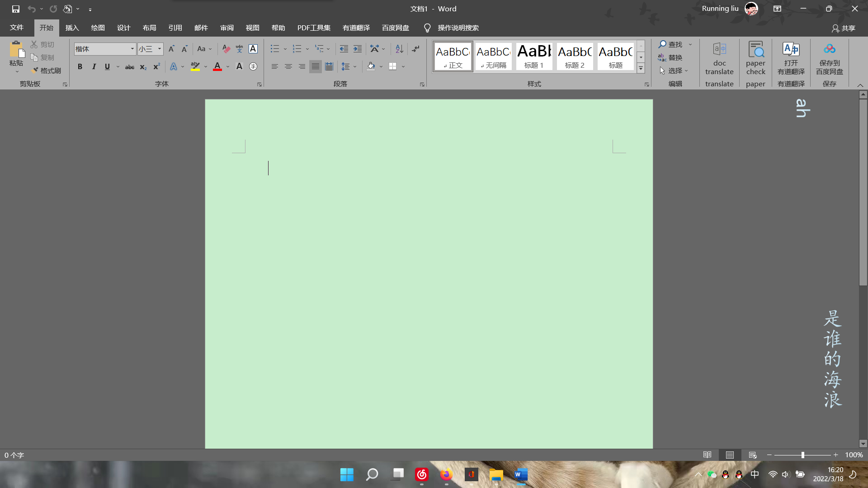Click the 共享 share button
The height and width of the screenshot is (488, 868).
(843, 28)
